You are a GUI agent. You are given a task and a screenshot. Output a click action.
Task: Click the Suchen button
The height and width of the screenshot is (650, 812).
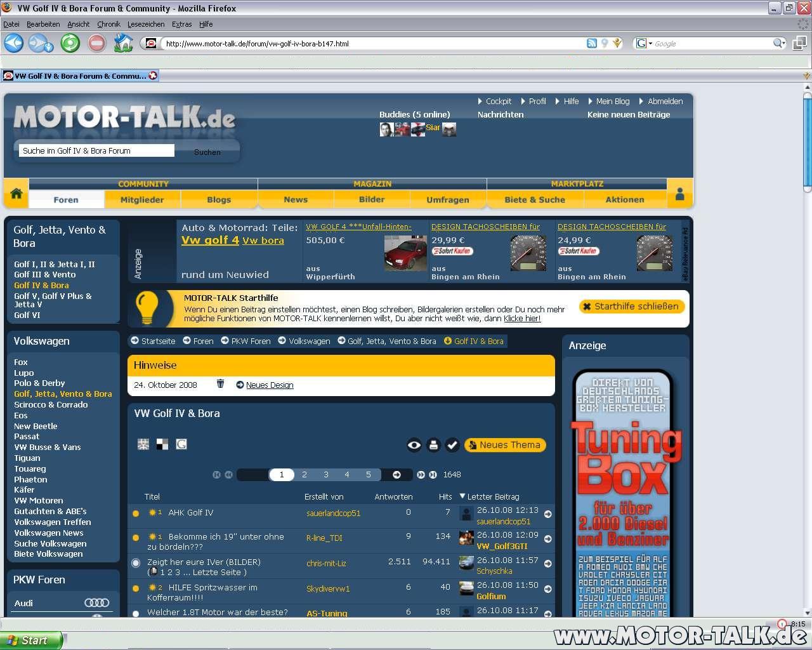207,152
